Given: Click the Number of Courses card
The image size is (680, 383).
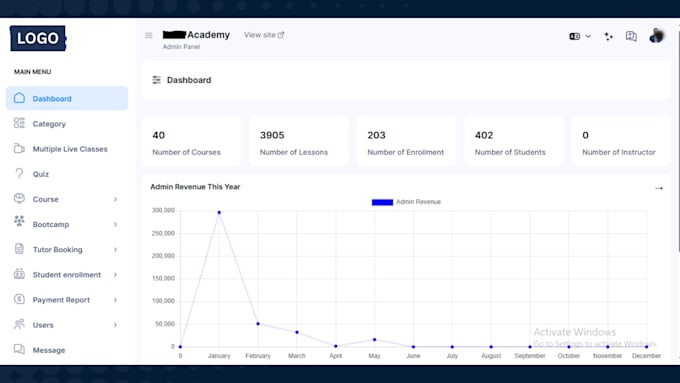Looking at the screenshot, I should point(191,141).
